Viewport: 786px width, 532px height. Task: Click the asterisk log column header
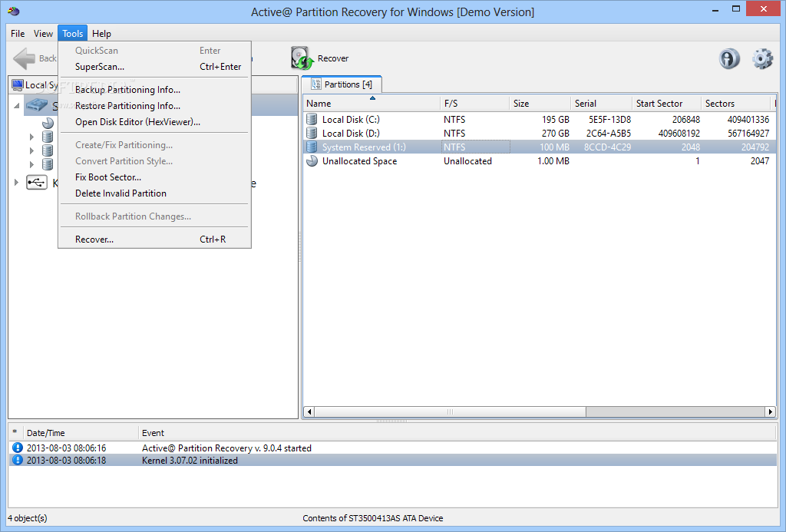point(15,433)
